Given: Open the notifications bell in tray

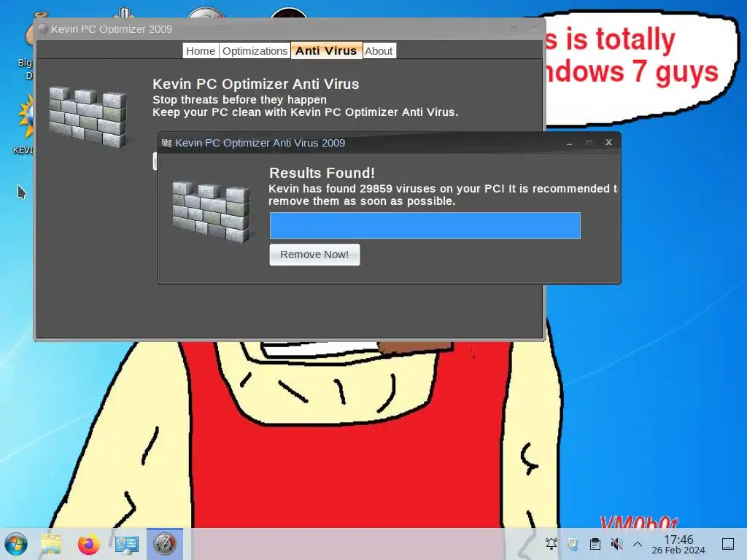Looking at the screenshot, I should click(551, 544).
